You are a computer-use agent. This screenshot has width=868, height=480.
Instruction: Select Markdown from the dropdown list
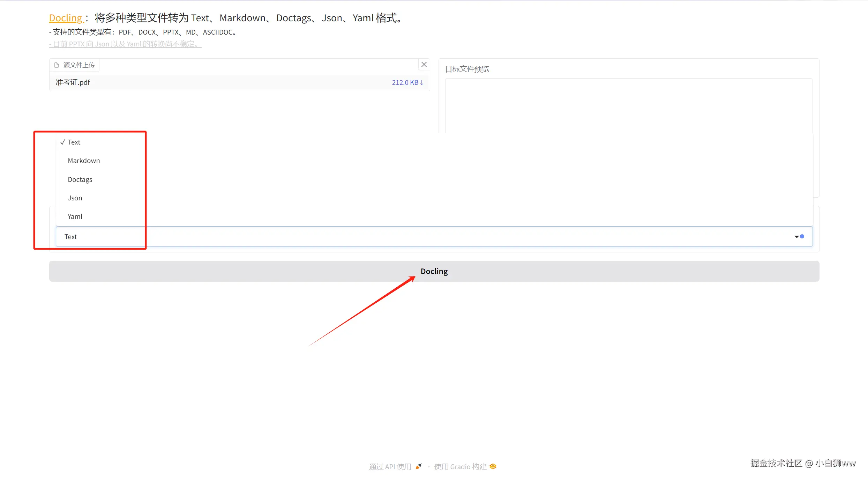(x=84, y=161)
